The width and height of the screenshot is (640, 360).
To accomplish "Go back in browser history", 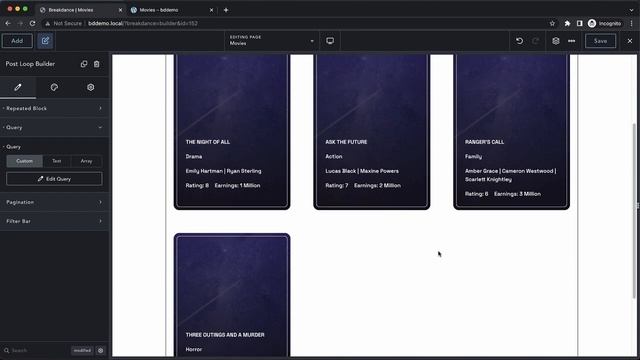I will [8, 24].
